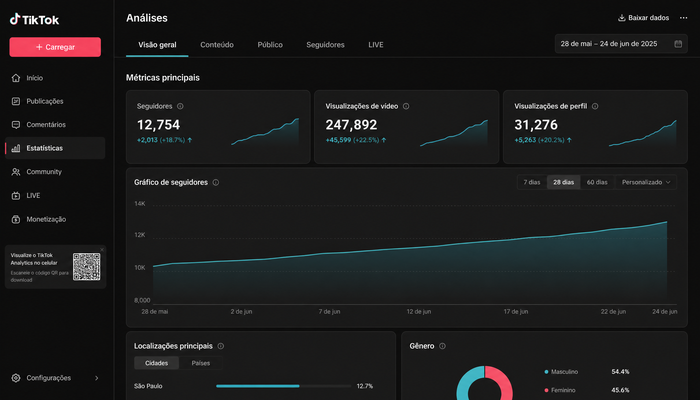Image resolution: width=700 pixels, height=400 pixels.
Task: Switch locations to Cidades
Action: click(x=156, y=363)
